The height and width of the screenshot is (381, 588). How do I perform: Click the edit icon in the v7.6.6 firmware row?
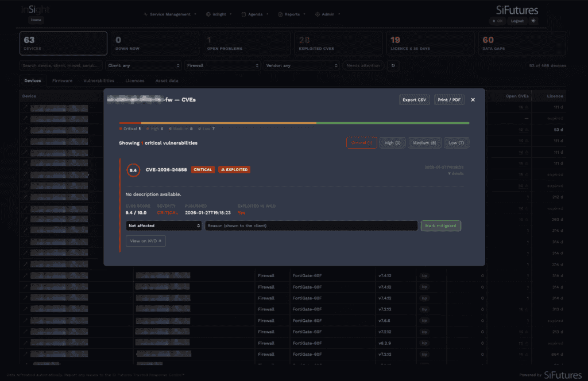pyautogui.click(x=25, y=320)
